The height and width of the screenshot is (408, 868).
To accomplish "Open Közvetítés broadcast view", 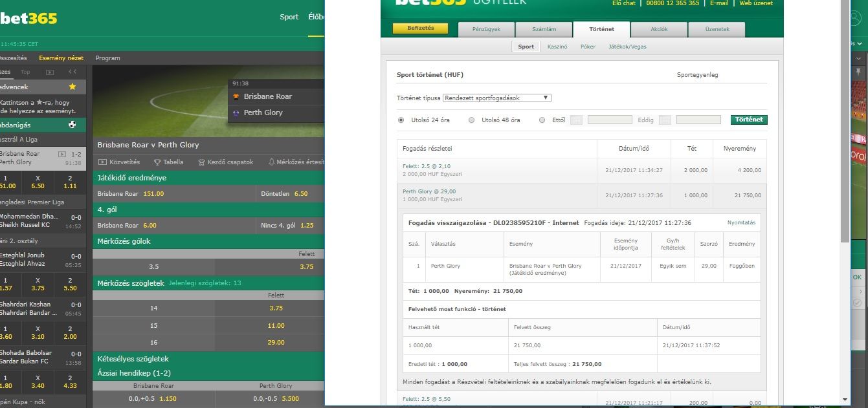I will (118, 162).
